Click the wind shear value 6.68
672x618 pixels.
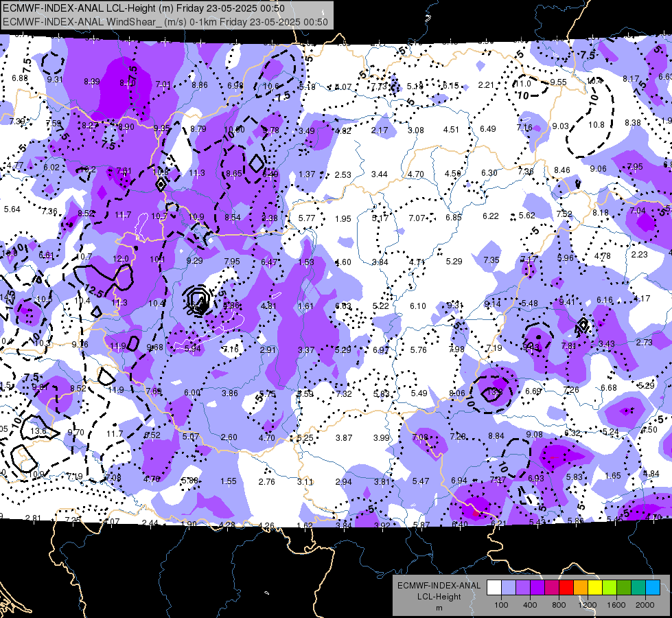(609, 388)
